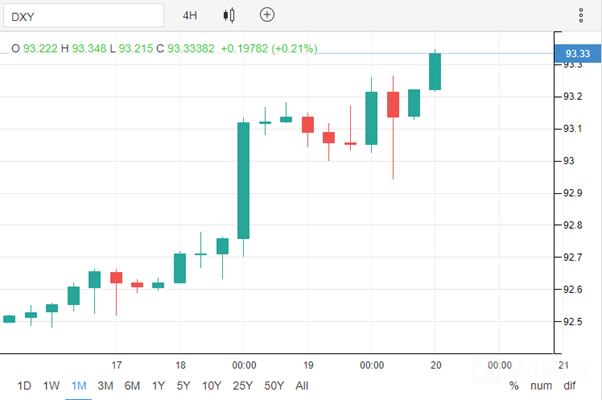The width and height of the screenshot is (602, 400).
Task: Toggle the num scale mode
Action: pos(541,386)
